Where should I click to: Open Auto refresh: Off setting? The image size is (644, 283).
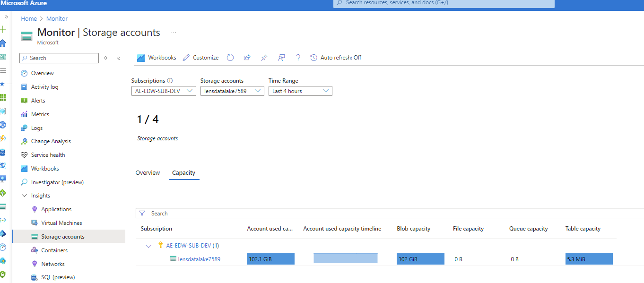coord(336,58)
